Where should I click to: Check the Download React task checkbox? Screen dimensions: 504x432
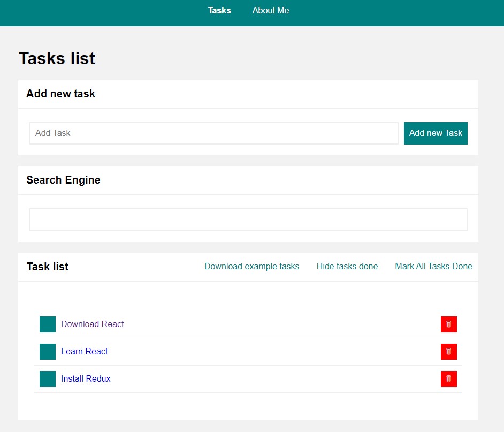click(x=47, y=324)
